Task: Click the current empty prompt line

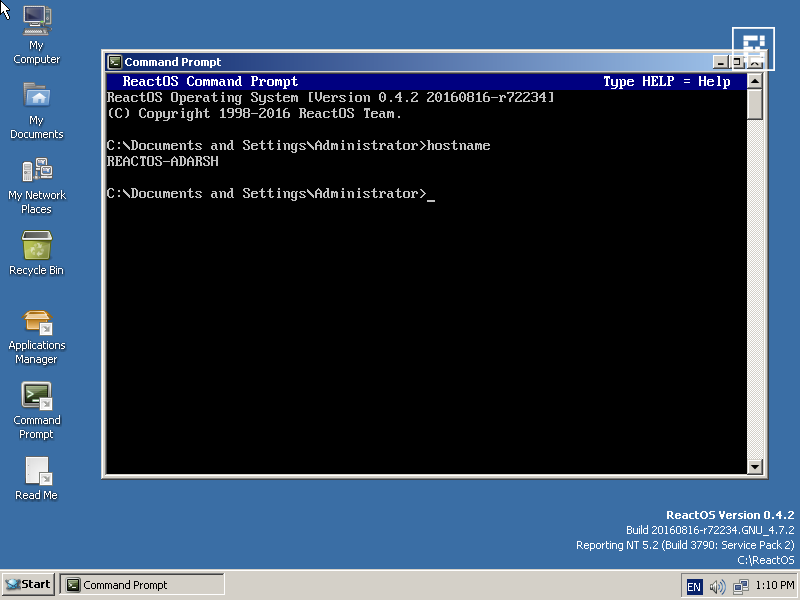Action: coord(270,193)
